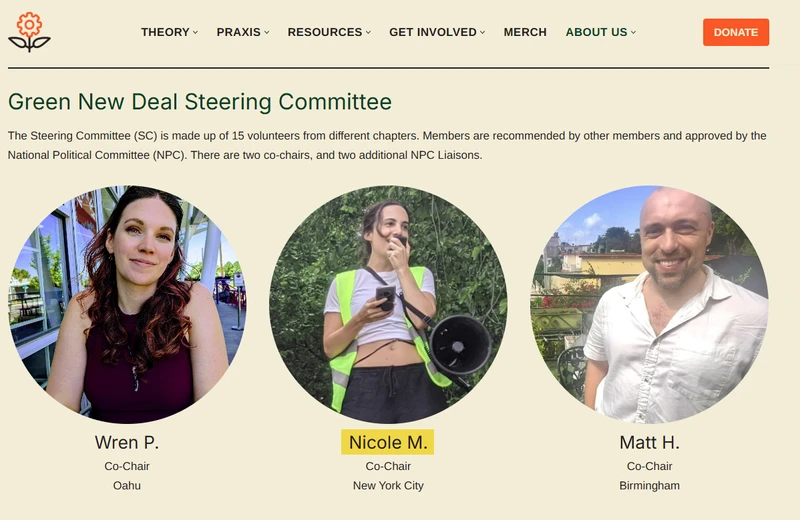Select Resources in the navigation bar
This screenshot has width=800, height=520.
pos(324,32)
